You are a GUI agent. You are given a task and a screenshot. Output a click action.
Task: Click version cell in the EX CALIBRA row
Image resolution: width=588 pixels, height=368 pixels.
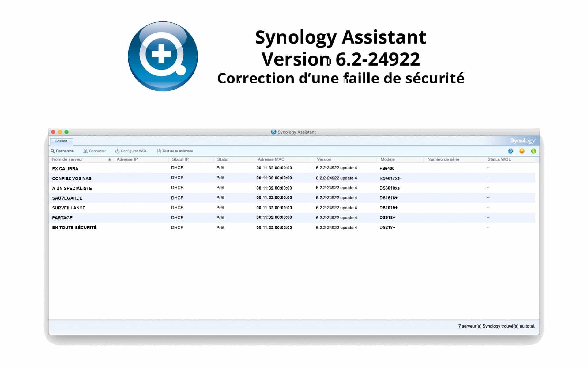tap(336, 168)
